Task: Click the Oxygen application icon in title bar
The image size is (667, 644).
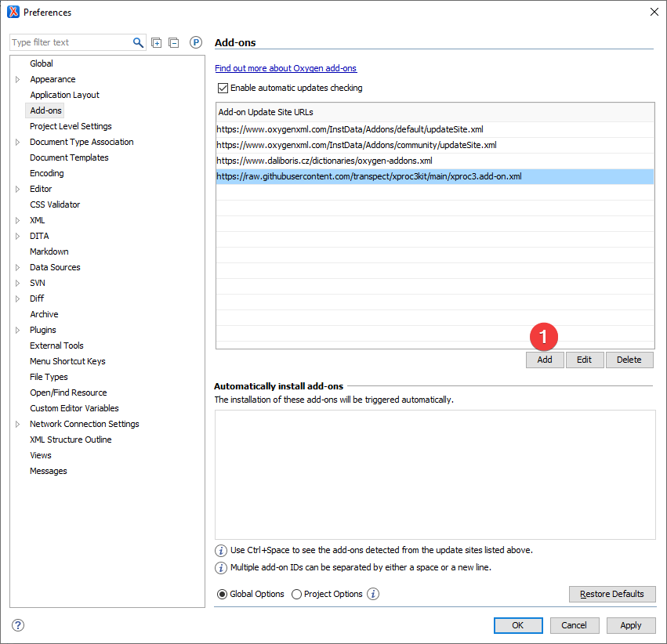Action: [13, 12]
